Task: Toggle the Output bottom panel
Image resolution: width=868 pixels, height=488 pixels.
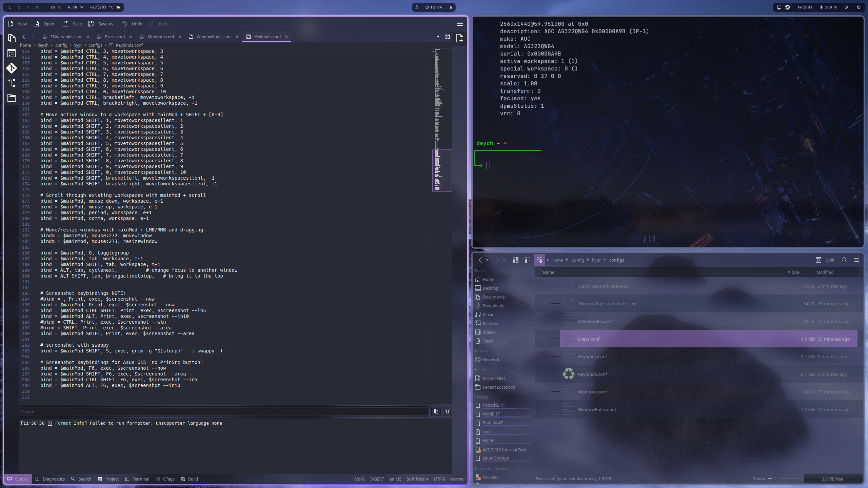Action: click(18, 479)
